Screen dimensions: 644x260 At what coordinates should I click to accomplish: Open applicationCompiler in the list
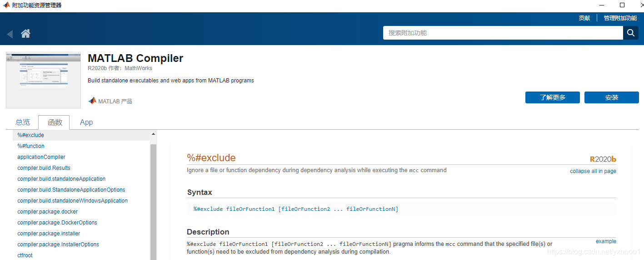tap(41, 157)
